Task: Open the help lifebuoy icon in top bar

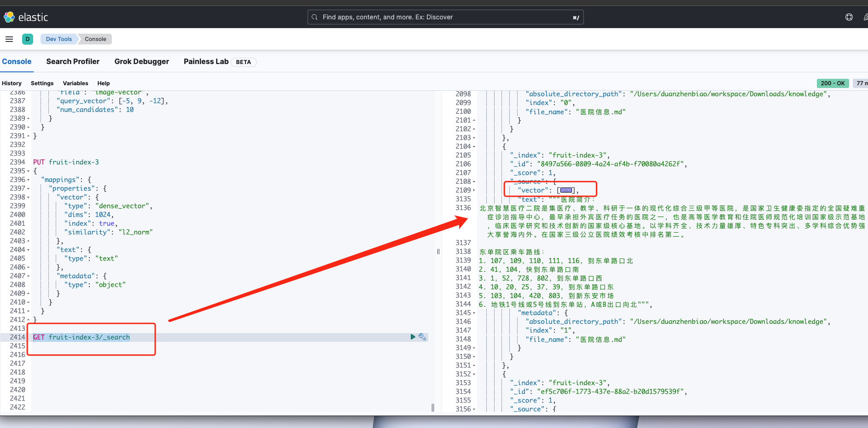Action: tap(849, 17)
